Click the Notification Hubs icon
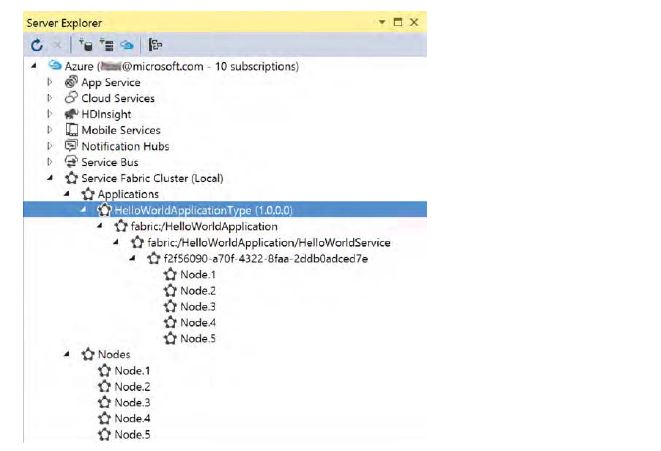The width and height of the screenshot is (661, 451). [71, 145]
